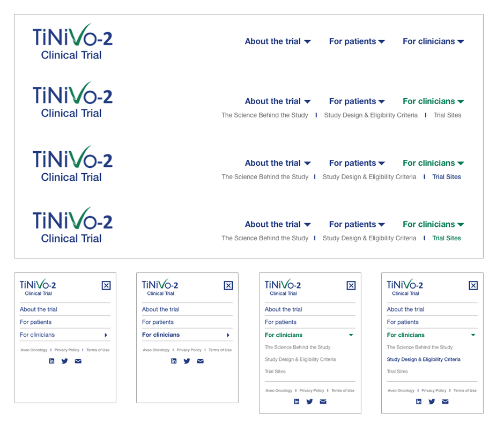Open LinkedIn icon in menu with unbolded For clinicians
Viewport: 504px width, 429px height.
[51, 361]
